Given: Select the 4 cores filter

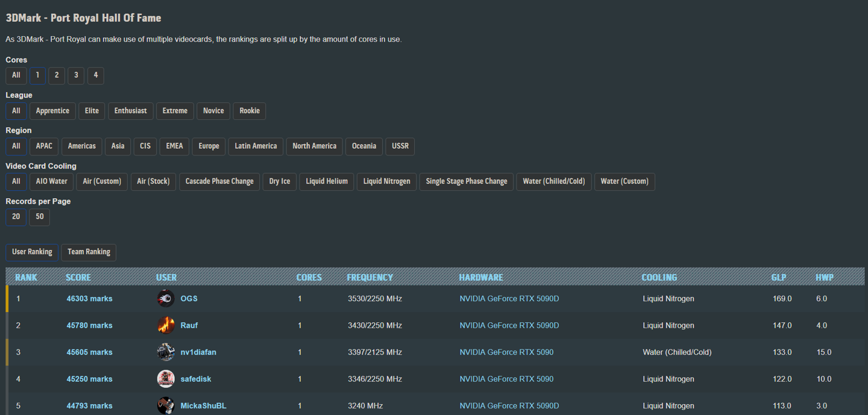Looking at the screenshot, I should point(95,75).
